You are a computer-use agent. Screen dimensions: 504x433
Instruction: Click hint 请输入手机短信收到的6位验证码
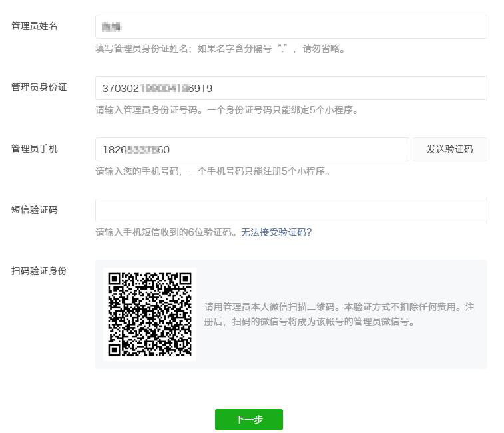point(163,232)
